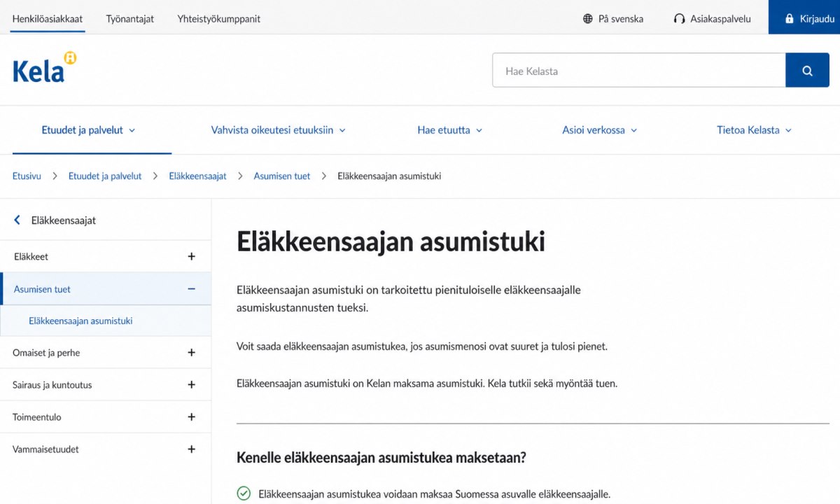Open Asumisen tuet breadcrumb link
Screen dimensions: 840x504
pyautogui.click(x=281, y=176)
